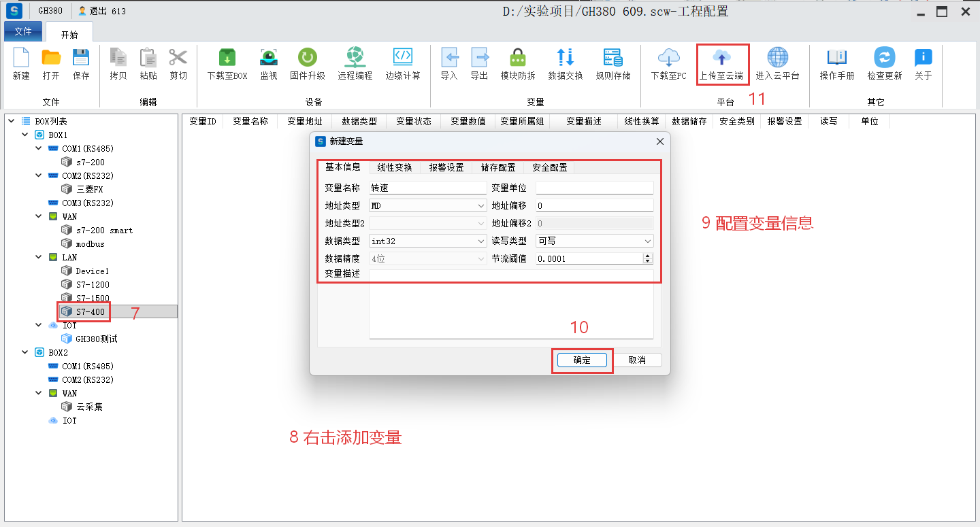Click the 打开 open folder icon
This screenshot has height=527, width=980.
[x=51, y=58]
